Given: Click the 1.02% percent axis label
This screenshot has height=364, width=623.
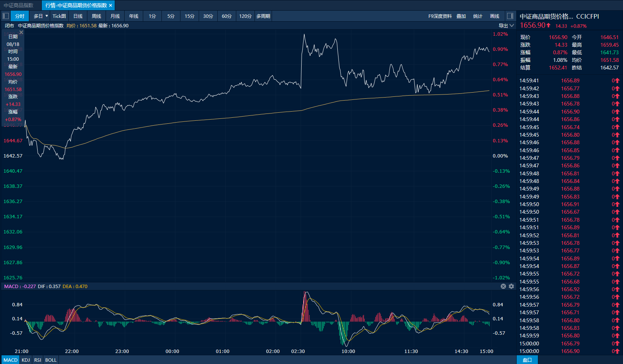Looking at the screenshot, I should (500, 34).
